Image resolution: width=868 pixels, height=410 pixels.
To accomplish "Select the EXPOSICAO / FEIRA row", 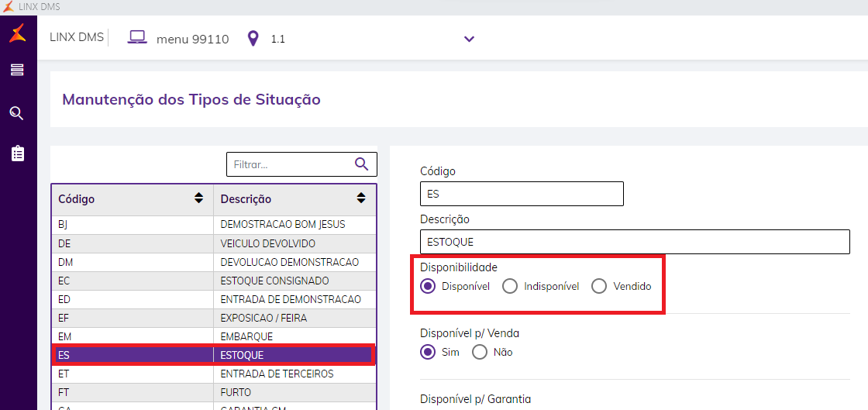I will tap(263, 318).
